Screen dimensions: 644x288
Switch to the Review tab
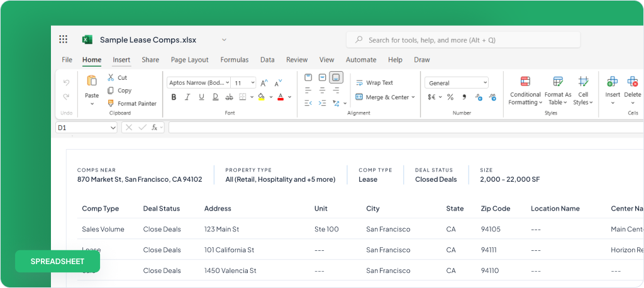(297, 60)
